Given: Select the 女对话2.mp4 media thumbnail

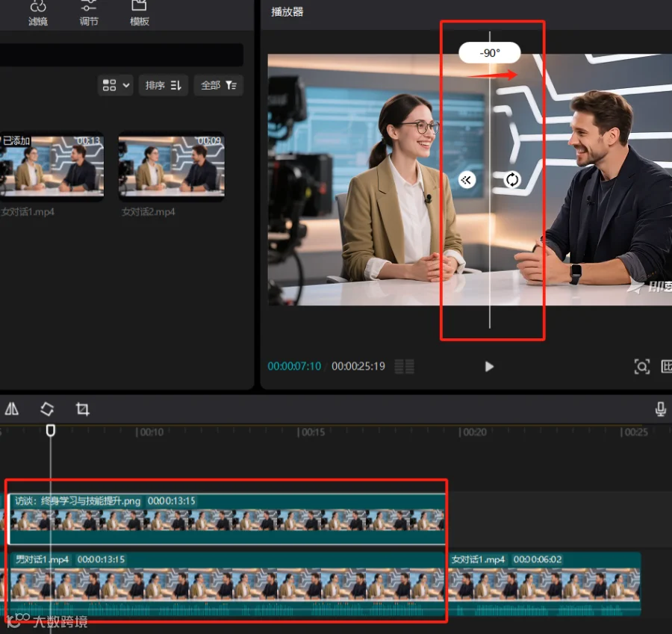Looking at the screenshot, I should pyautogui.click(x=171, y=167).
